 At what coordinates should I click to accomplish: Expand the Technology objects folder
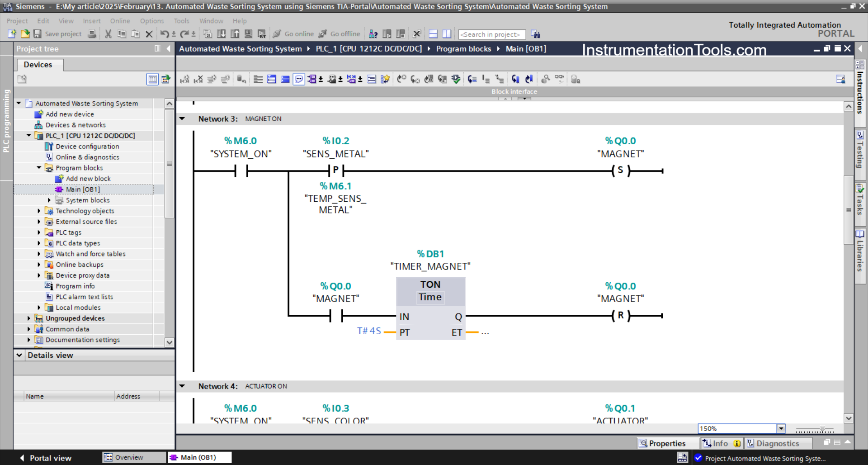point(39,211)
